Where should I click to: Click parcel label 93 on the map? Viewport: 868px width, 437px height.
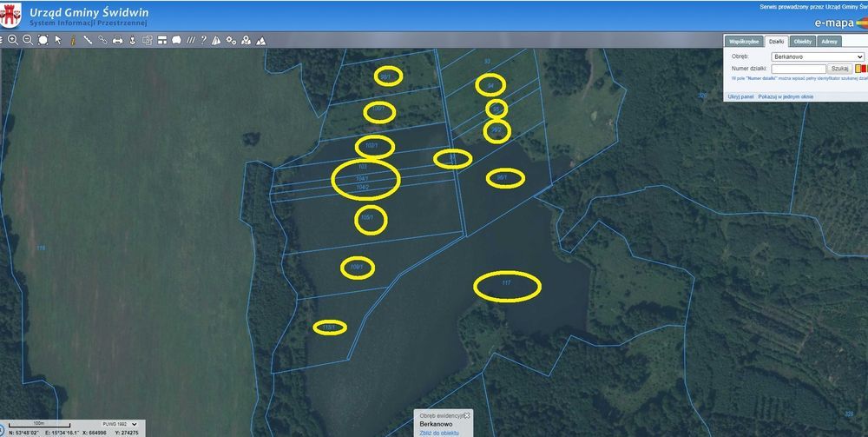pyautogui.click(x=487, y=62)
